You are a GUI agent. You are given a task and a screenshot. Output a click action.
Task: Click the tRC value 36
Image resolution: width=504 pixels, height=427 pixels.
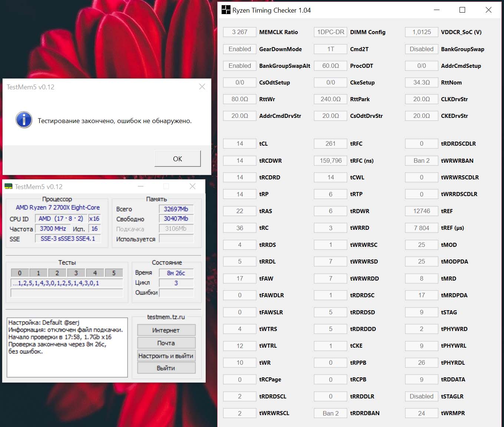pos(240,228)
